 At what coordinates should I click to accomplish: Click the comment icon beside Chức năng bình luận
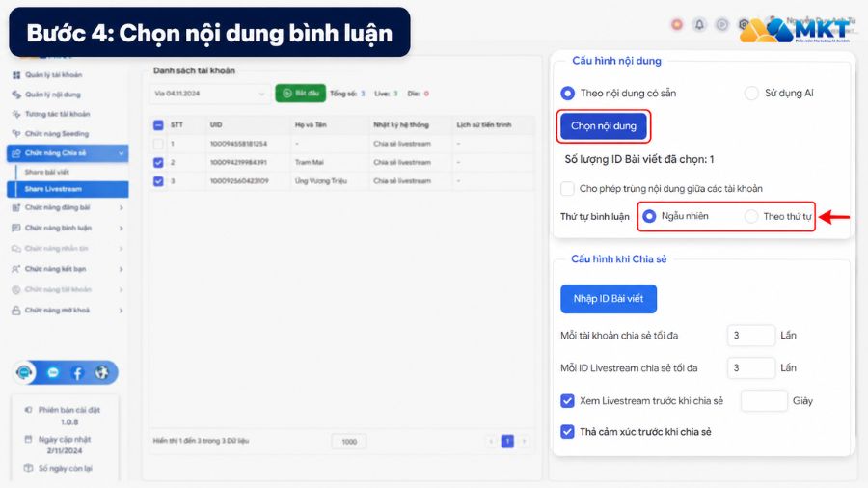point(16,228)
